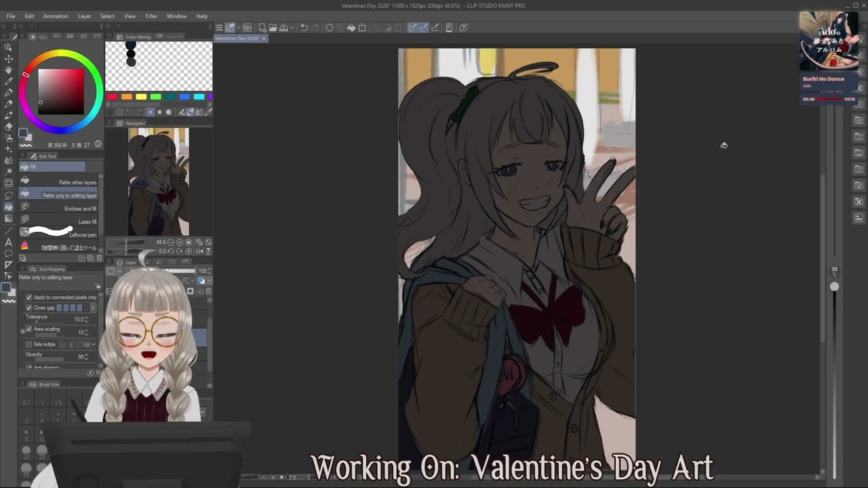Image resolution: width=868 pixels, height=488 pixels.
Task: Toggle Snap to grid in command bar
Action: (x=435, y=27)
